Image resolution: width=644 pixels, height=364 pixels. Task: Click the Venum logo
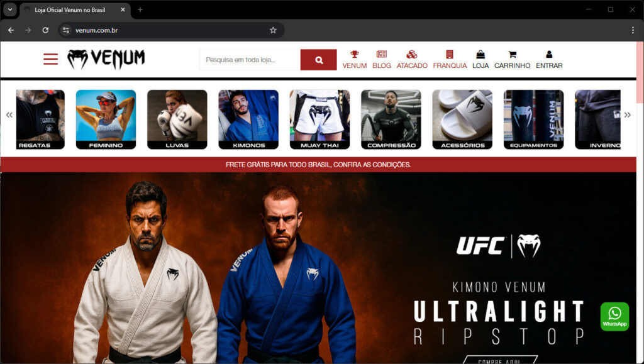coord(106,59)
